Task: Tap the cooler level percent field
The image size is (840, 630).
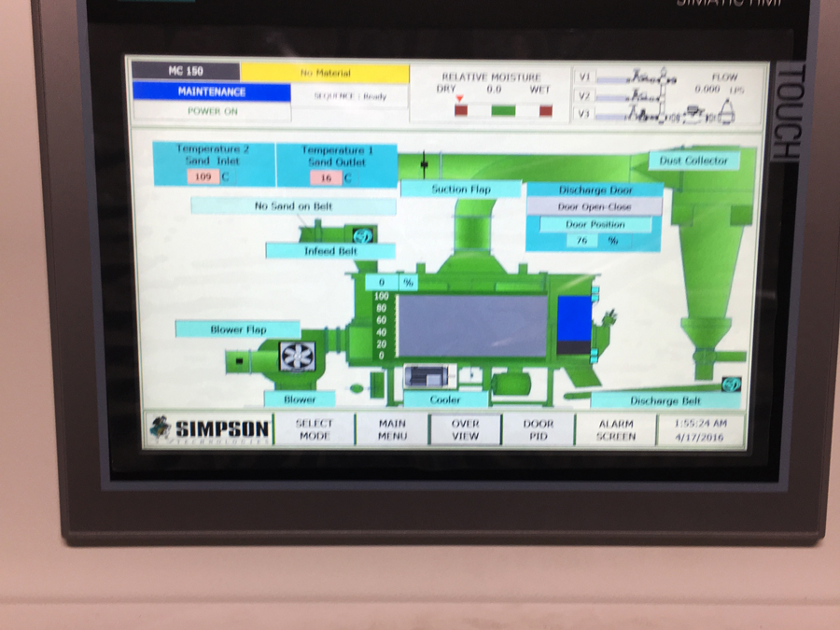Action: [382, 282]
